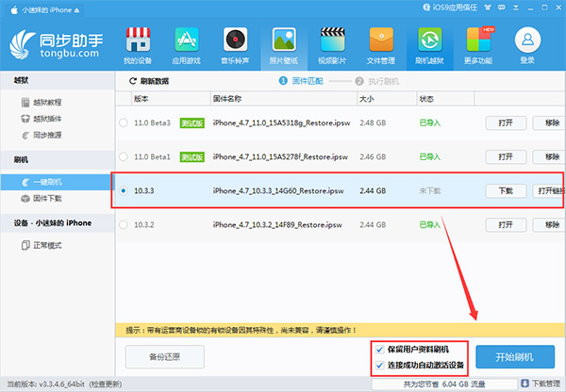The image size is (566, 392).
Task: Open the title bar dropdown menu icon
Action: (x=516, y=8)
